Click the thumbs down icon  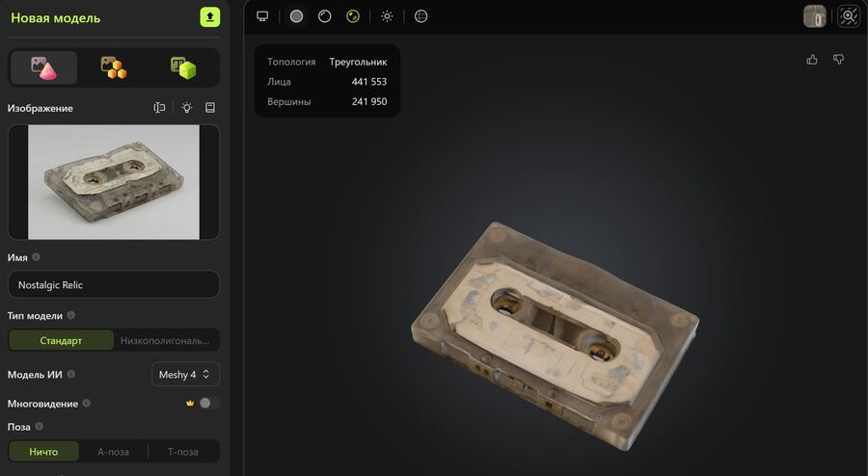(839, 59)
